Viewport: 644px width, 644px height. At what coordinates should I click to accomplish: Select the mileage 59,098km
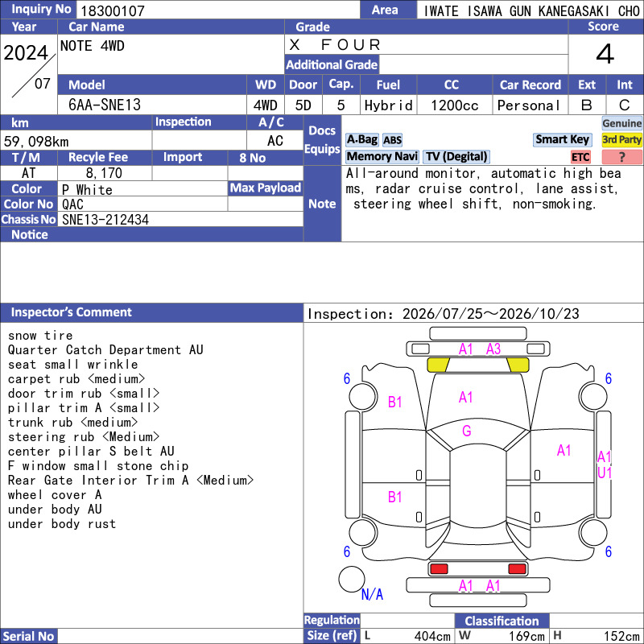coord(36,142)
